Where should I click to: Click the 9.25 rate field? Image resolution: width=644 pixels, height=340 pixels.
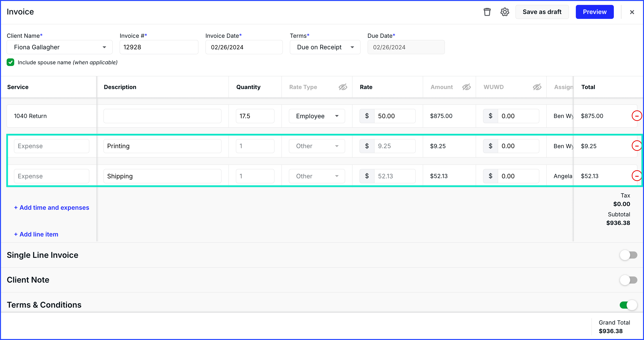point(395,146)
